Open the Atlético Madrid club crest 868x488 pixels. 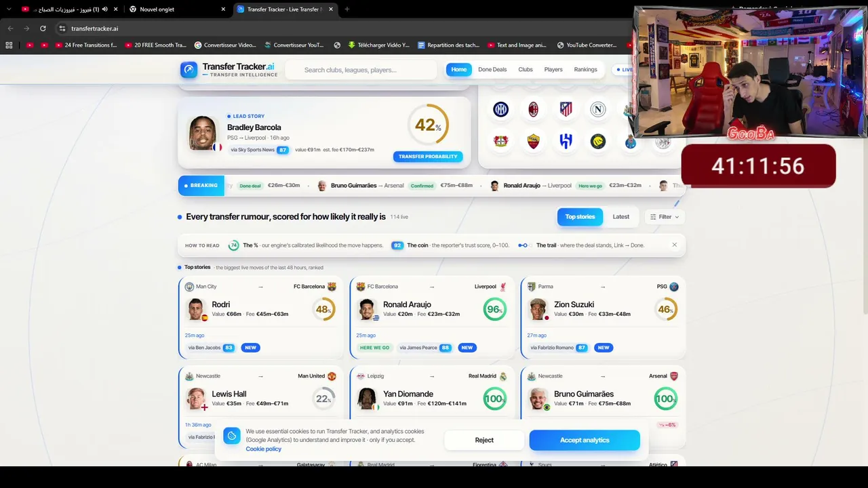[566, 109]
